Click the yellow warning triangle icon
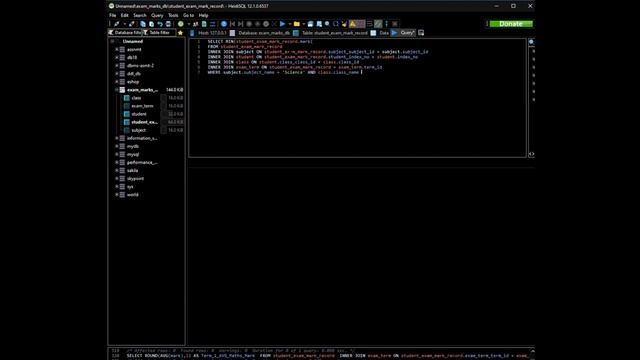 352,24
